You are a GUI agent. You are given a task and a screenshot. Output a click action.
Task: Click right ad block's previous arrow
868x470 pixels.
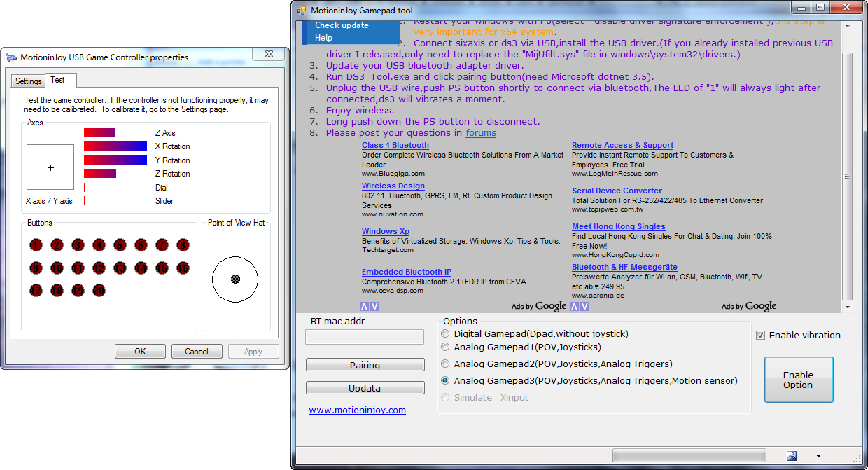tap(574, 306)
